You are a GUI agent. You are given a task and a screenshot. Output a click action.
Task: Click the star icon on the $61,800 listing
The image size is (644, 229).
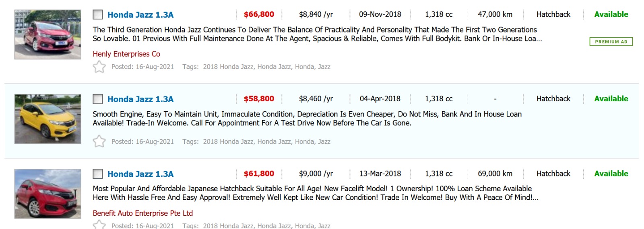click(x=99, y=225)
